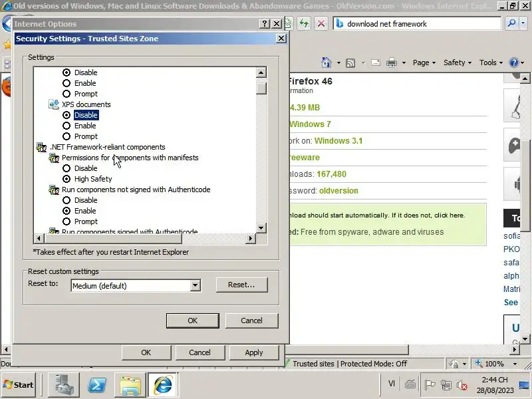Expand the Help icon dropdown arrow
This screenshot has height=399, width=532.
pos(523,63)
